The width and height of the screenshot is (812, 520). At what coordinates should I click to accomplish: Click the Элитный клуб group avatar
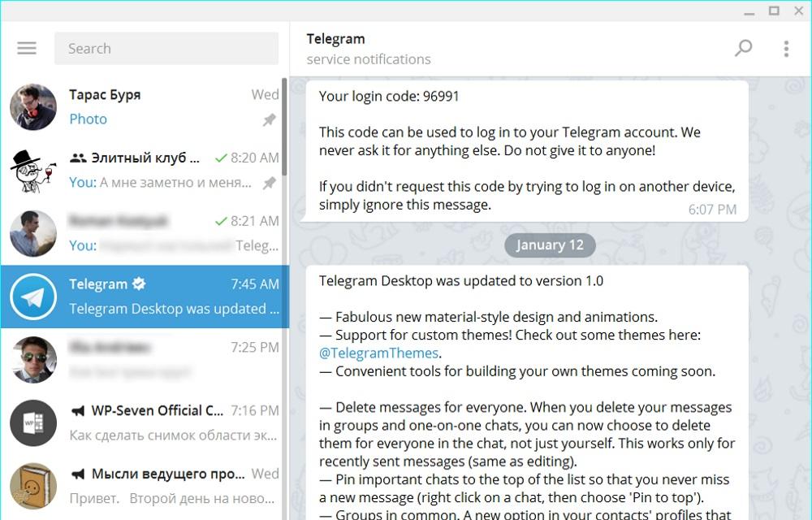pyautogui.click(x=33, y=171)
